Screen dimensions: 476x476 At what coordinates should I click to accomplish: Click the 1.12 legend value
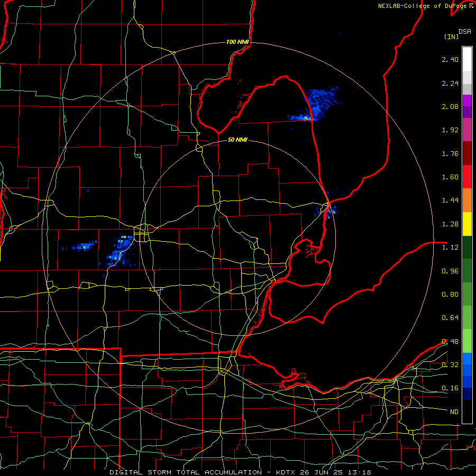tap(450, 248)
